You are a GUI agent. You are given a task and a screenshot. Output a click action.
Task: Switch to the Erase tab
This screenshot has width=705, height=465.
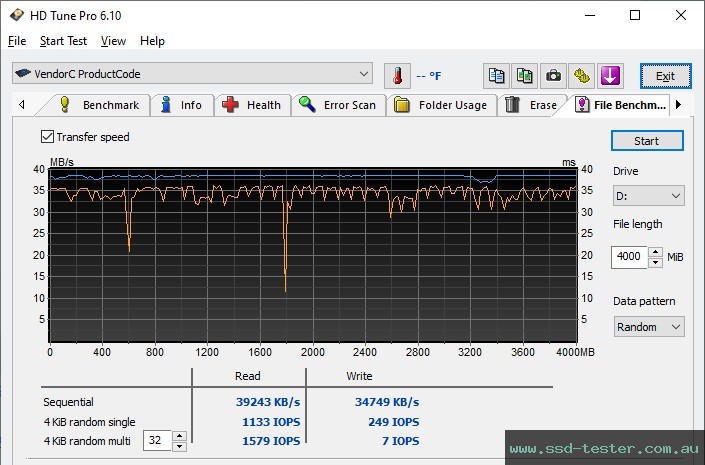pos(531,105)
